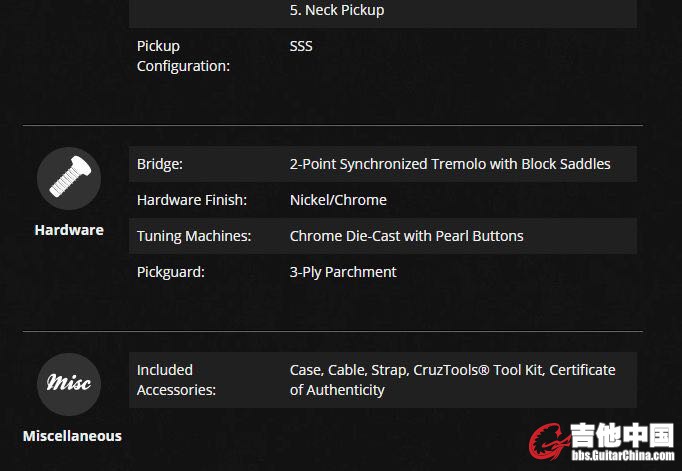Screen dimensions: 682x471
Task: Open the bbs.GuitarChina.com watermark link
Action: [623, 455]
